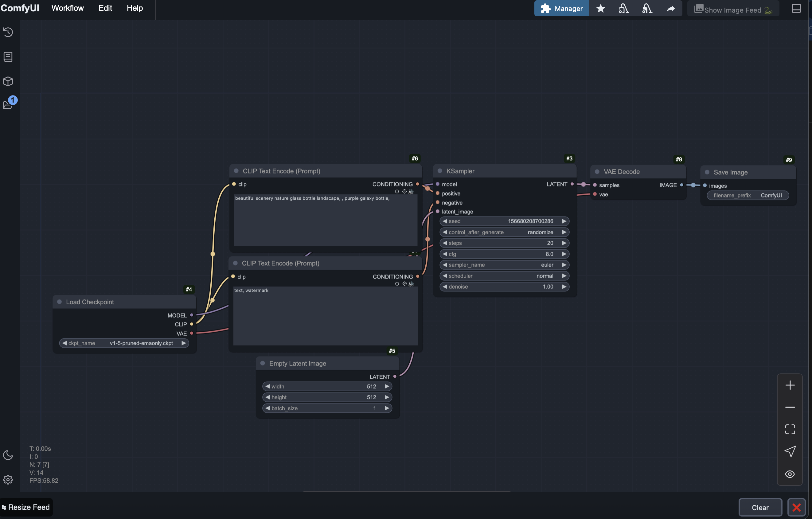This screenshot has height=519, width=812.
Task: Toggle dark theme moon icon
Action: point(8,455)
